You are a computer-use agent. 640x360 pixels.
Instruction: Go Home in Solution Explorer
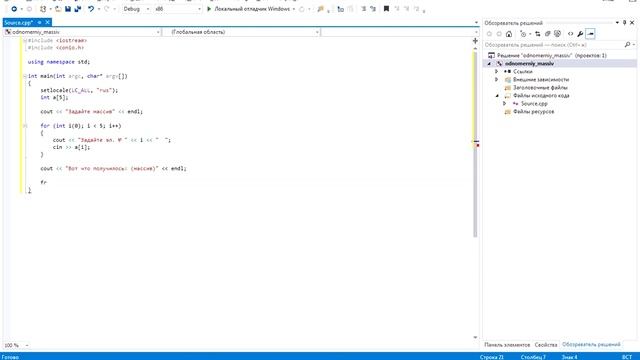pos(509,34)
